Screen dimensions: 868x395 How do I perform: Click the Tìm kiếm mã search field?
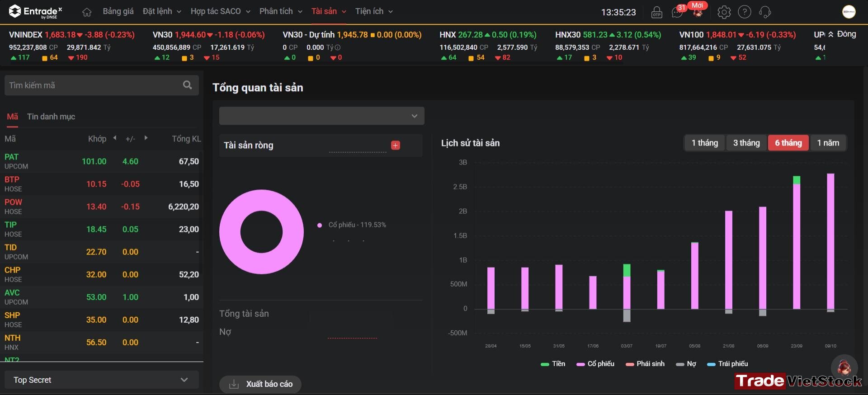click(x=93, y=85)
